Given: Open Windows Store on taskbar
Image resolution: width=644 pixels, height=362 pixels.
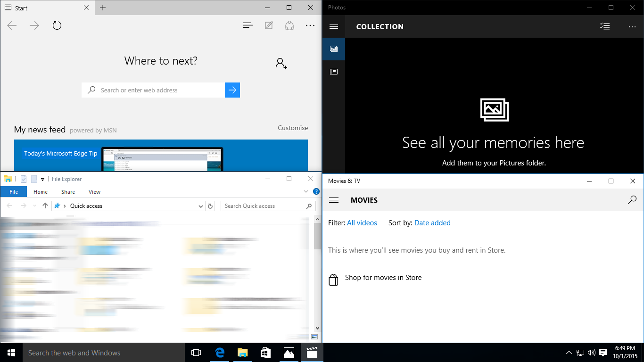Looking at the screenshot, I should 265,353.
